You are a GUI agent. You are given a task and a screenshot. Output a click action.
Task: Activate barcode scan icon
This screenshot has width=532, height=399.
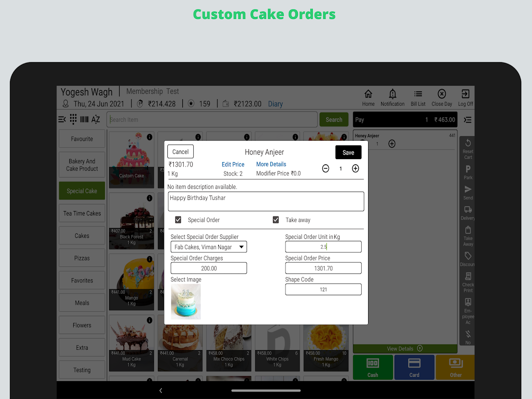(x=85, y=120)
